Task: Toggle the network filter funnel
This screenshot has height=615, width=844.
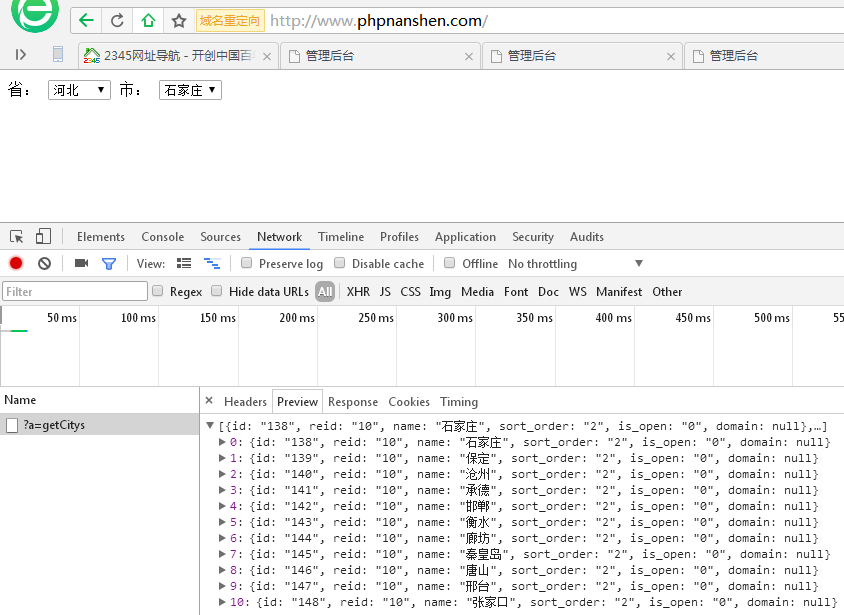Action: click(109, 264)
